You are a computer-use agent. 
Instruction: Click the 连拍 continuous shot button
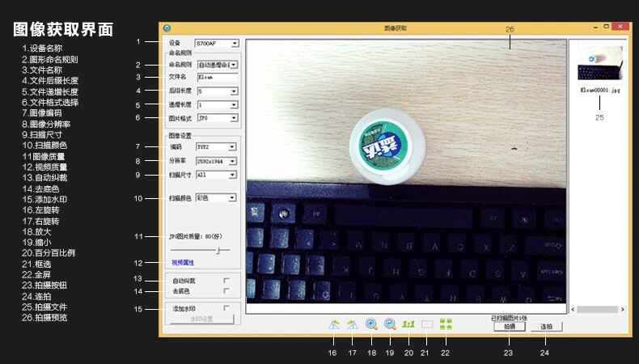[547, 327]
